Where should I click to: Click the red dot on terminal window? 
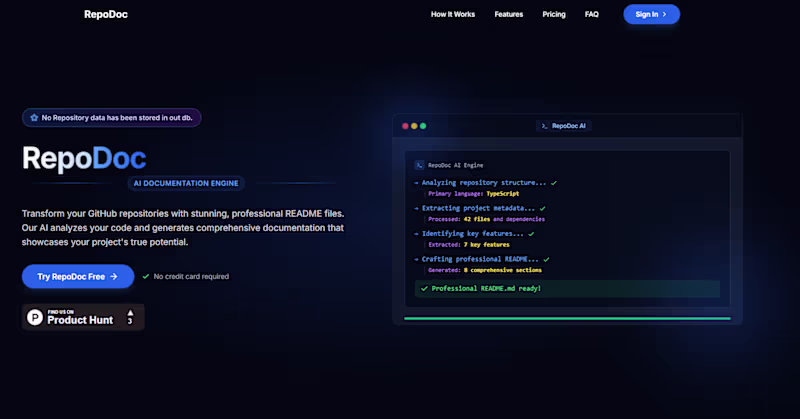point(405,126)
